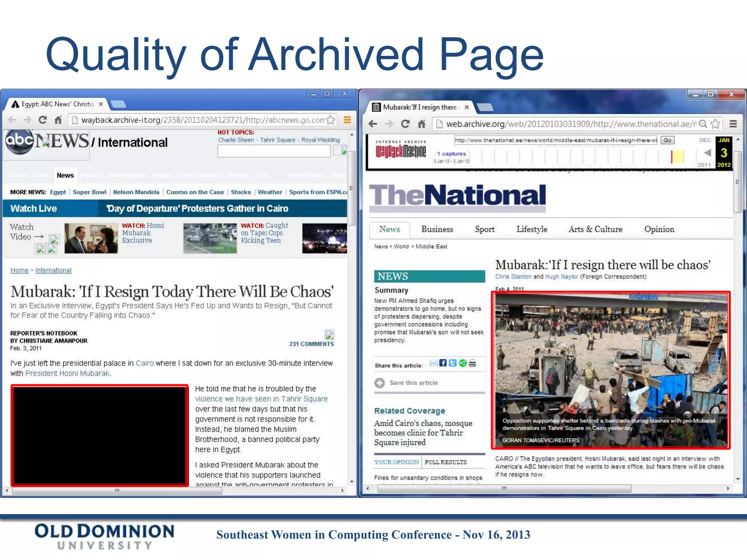
Task: Open the 231 COMMENTS link
Action: tap(311, 344)
